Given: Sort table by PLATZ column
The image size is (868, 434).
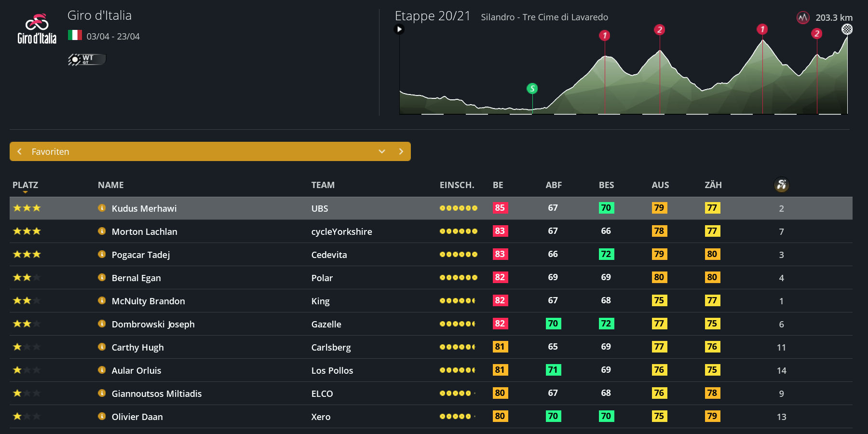Looking at the screenshot, I should pos(25,185).
